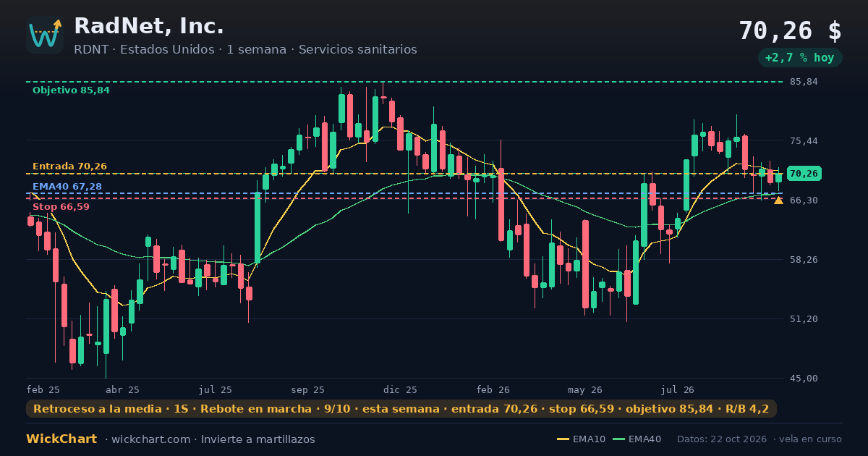868x456 pixels.
Task: Click the EMA40 legend entry
Action: [x=637, y=439]
